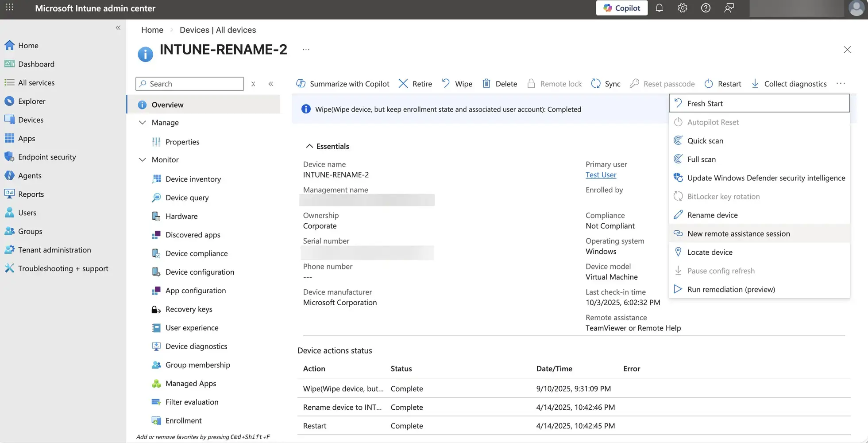Click Retire in the command bar
The image size is (868, 443).
415,84
